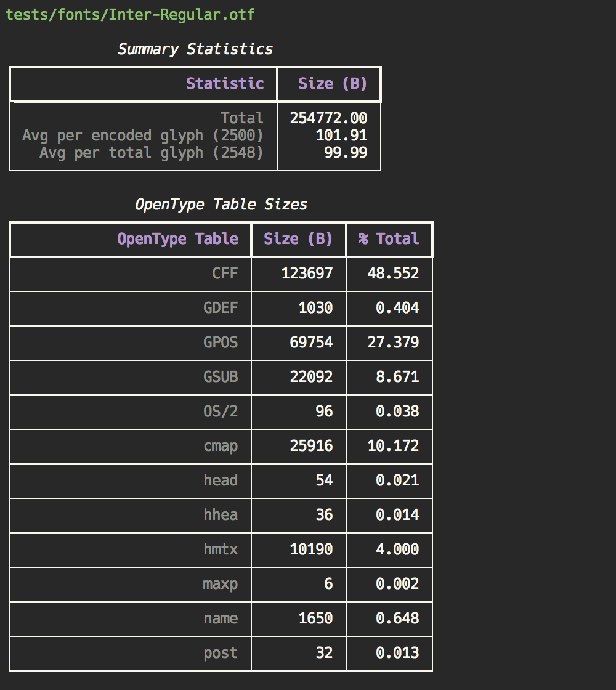
Task: Click the CFF size value 123697
Action: click(x=307, y=274)
